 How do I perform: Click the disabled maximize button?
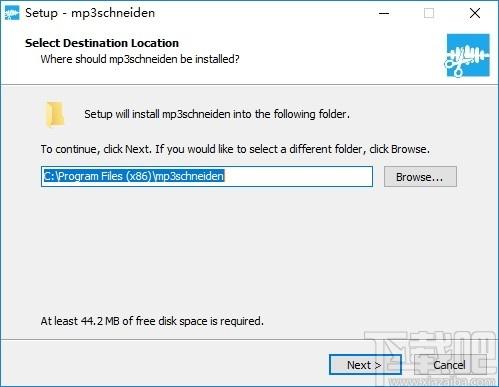coord(429,13)
